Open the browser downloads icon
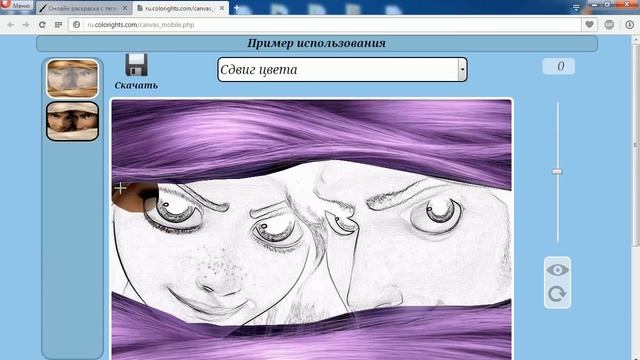This screenshot has width=640, height=360. [x=630, y=25]
